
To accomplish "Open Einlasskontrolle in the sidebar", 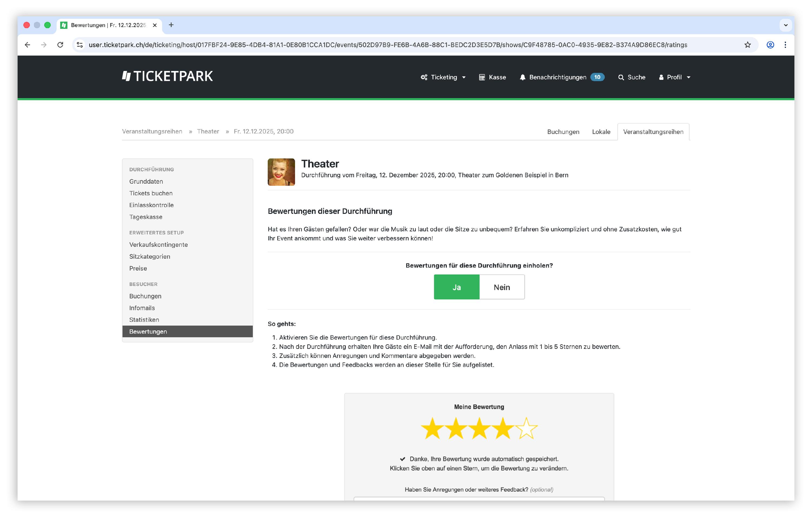I will click(x=151, y=205).
